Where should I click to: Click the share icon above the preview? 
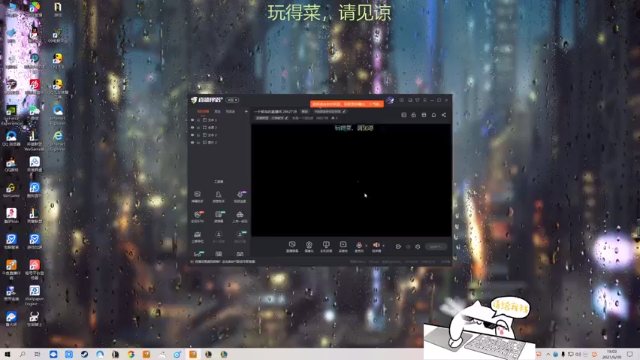pyautogui.click(x=444, y=115)
